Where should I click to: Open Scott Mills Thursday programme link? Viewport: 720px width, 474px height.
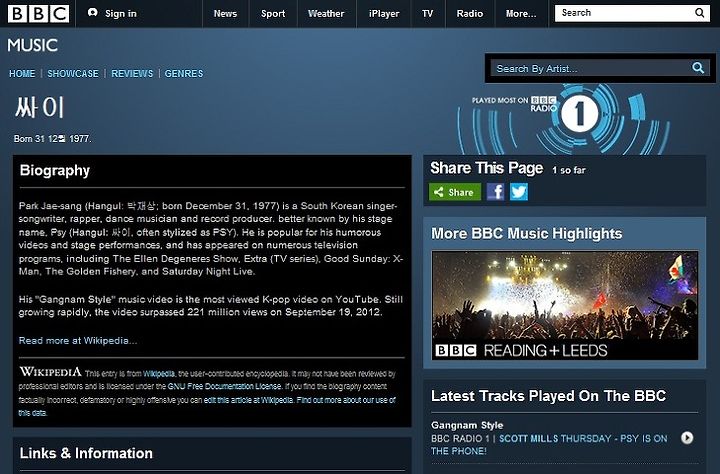coord(549,445)
